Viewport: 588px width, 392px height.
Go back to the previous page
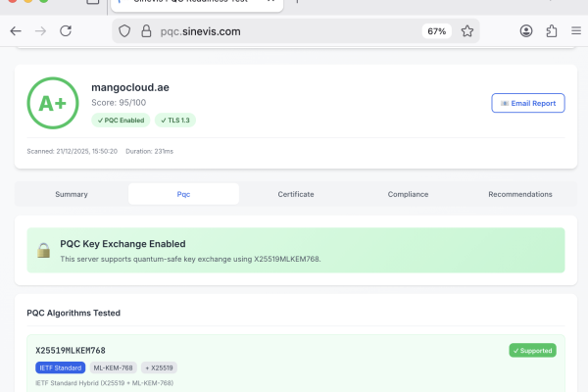coord(16,31)
